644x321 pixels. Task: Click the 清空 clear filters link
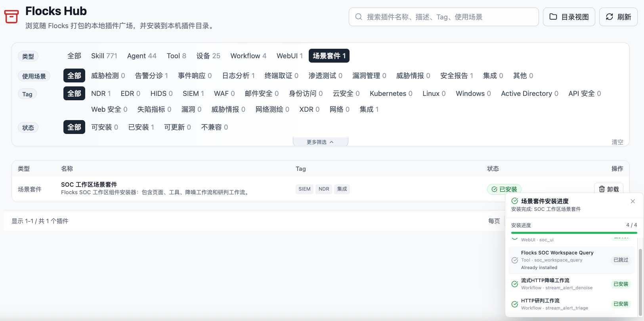[617, 142]
